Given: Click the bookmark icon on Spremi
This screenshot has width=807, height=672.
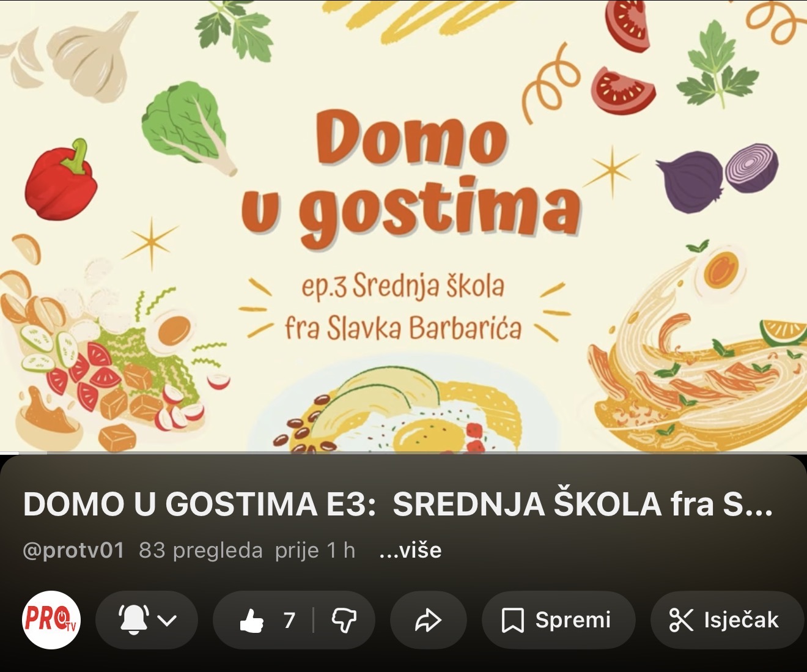Looking at the screenshot, I should point(512,620).
